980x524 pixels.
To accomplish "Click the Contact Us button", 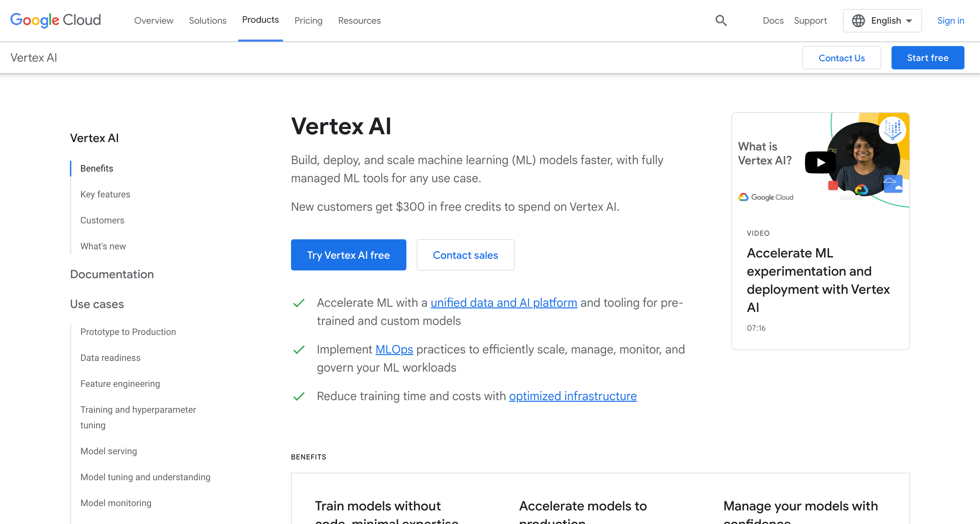I will pyautogui.click(x=841, y=58).
